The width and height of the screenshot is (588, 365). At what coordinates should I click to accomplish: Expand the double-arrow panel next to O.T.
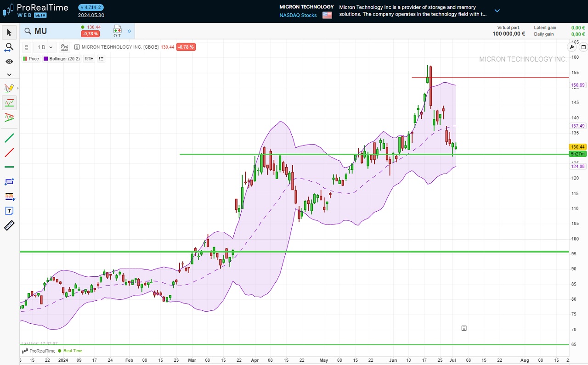129,31
